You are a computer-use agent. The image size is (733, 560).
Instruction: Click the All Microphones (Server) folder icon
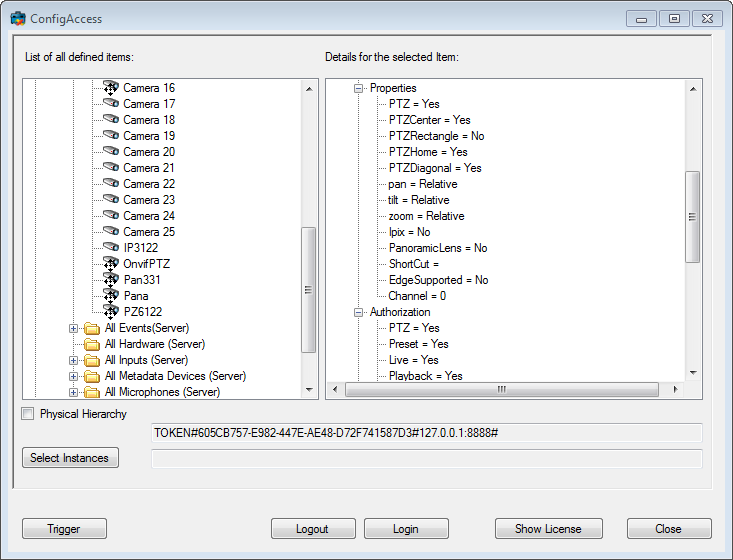coord(93,392)
